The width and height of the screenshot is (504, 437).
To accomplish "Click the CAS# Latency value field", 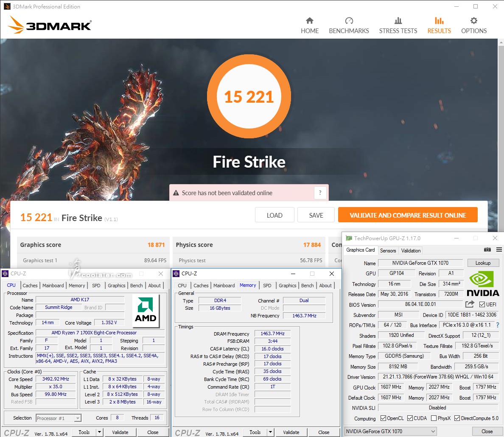I will 272,349.
